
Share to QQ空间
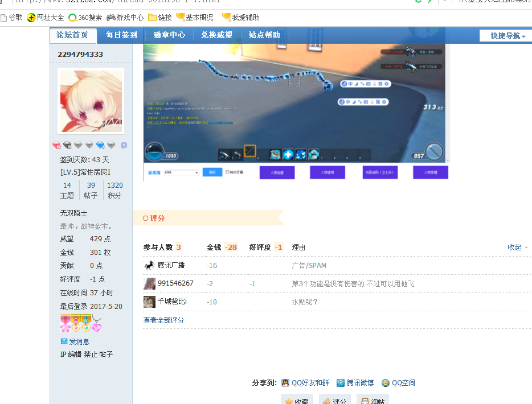pyautogui.click(x=398, y=383)
